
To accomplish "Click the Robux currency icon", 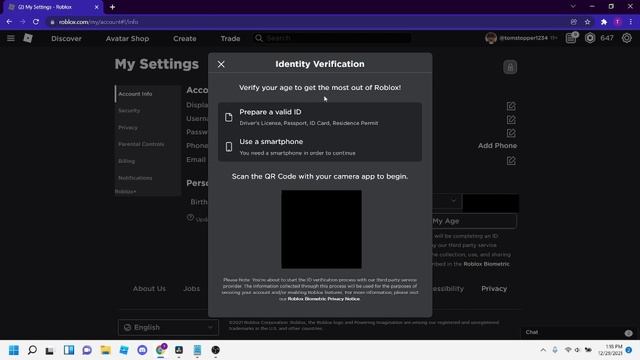I will point(590,38).
